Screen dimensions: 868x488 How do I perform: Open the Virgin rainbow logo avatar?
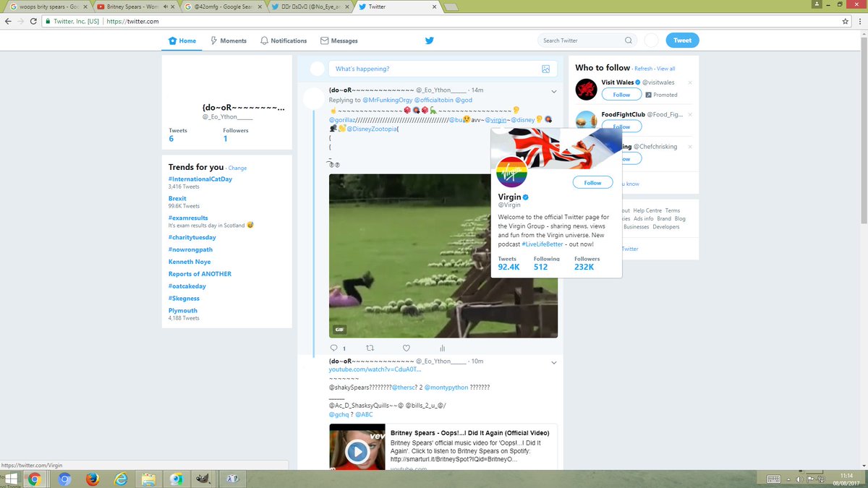point(511,172)
